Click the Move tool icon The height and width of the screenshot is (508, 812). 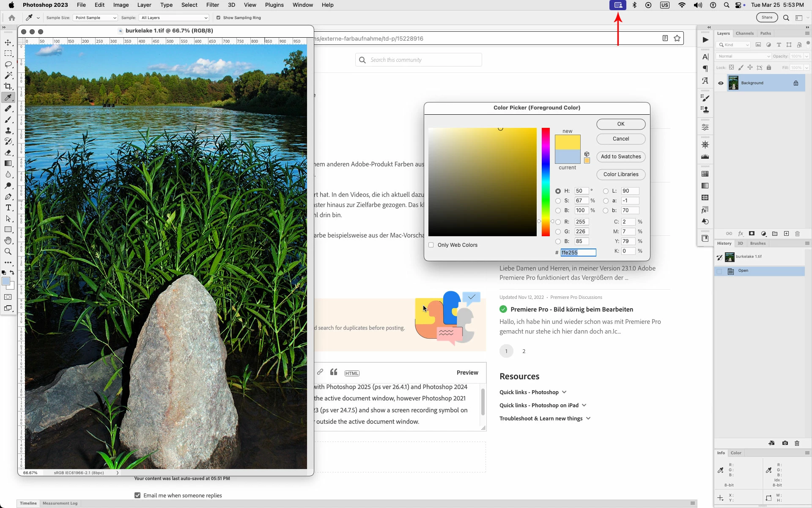8,42
